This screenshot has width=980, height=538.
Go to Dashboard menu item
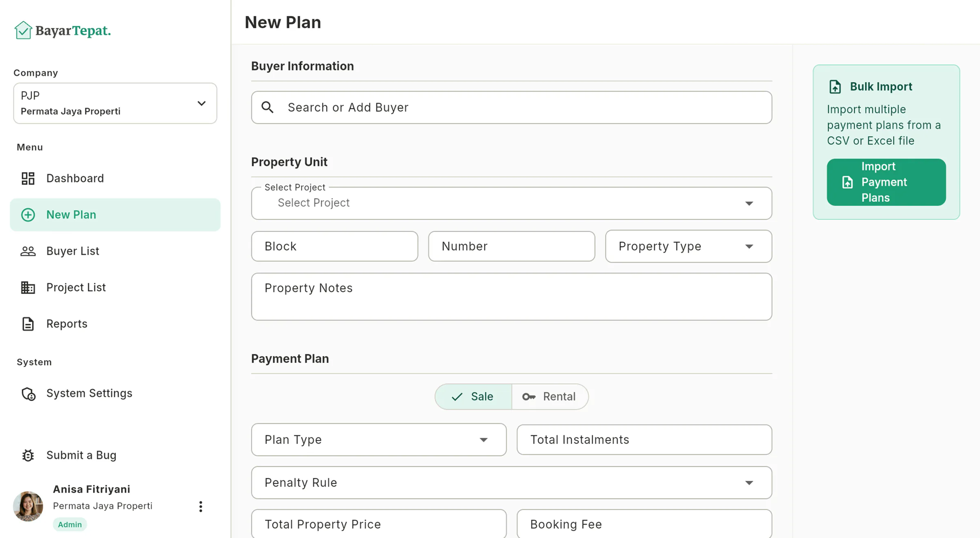pyautogui.click(x=115, y=179)
